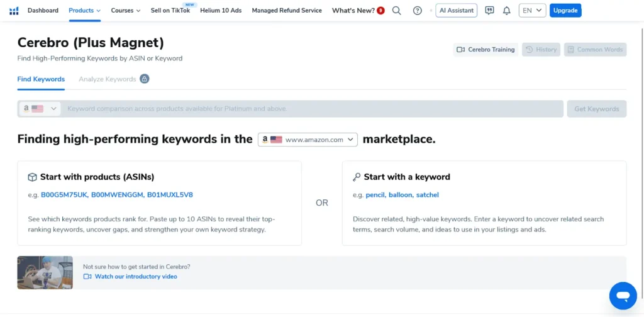
Task: Open Helium 10 Ads
Action: coord(221,11)
